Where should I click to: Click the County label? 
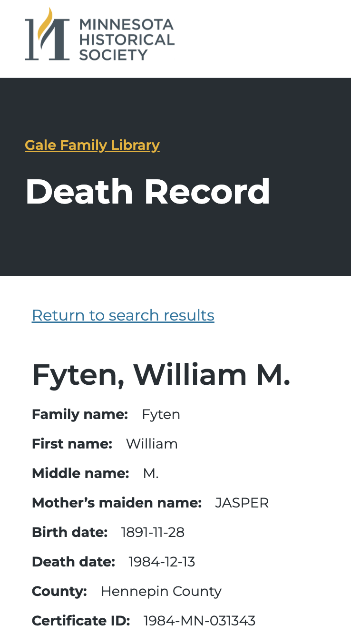pyautogui.click(x=59, y=592)
